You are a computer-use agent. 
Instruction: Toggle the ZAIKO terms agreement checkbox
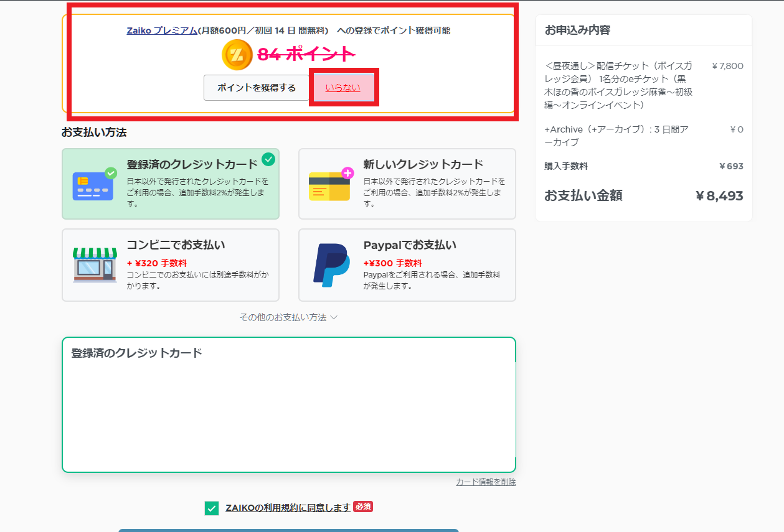(212, 508)
